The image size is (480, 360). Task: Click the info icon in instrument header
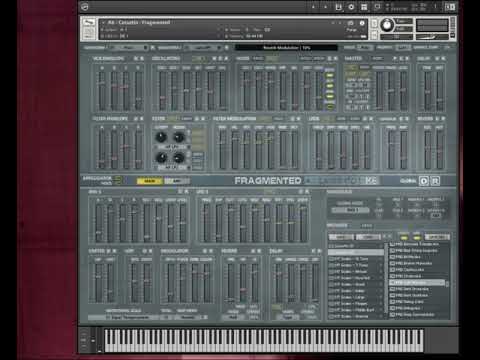click(x=362, y=23)
